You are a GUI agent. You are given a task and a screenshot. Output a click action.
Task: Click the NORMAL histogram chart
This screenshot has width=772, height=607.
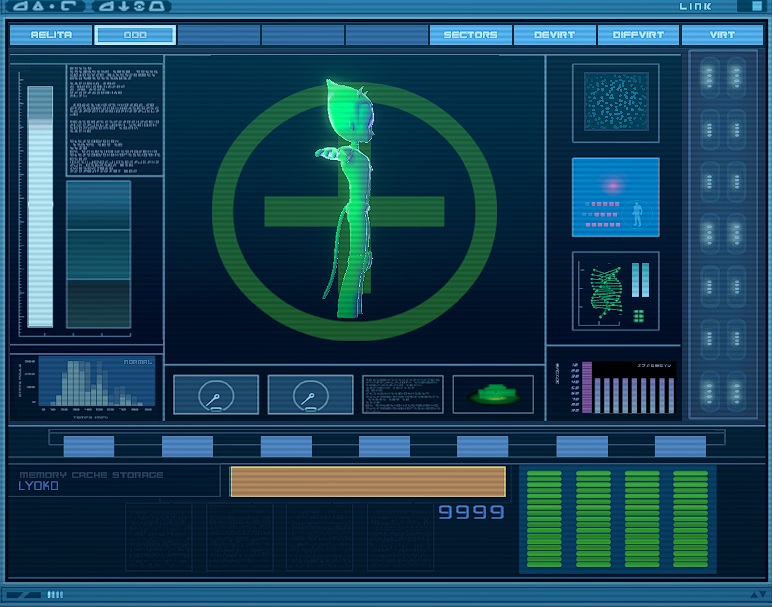(x=96, y=382)
